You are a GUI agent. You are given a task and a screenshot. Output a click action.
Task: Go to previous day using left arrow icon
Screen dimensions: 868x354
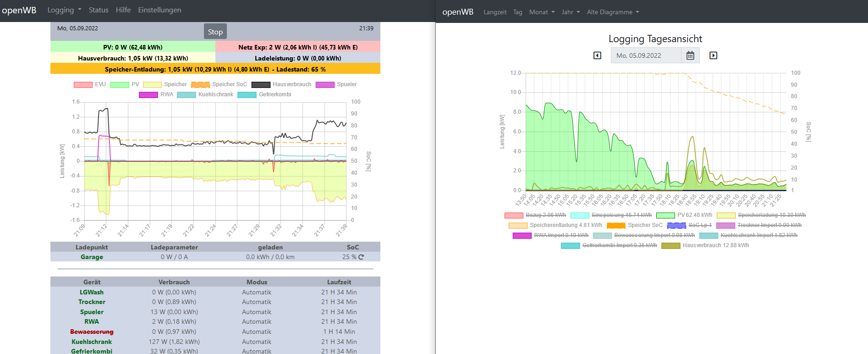click(x=597, y=55)
